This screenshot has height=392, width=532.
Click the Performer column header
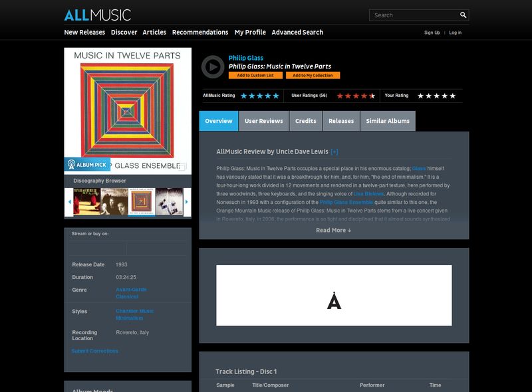[372, 385]
